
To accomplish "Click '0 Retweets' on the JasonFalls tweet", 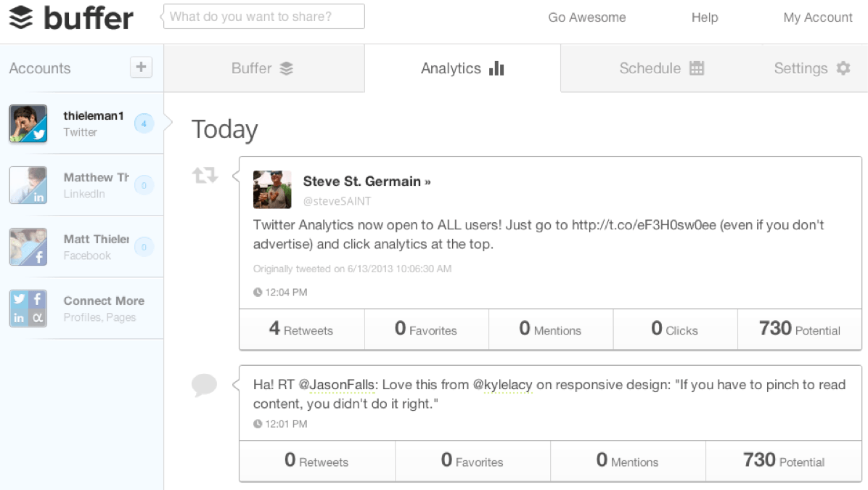I will [317, 461].
